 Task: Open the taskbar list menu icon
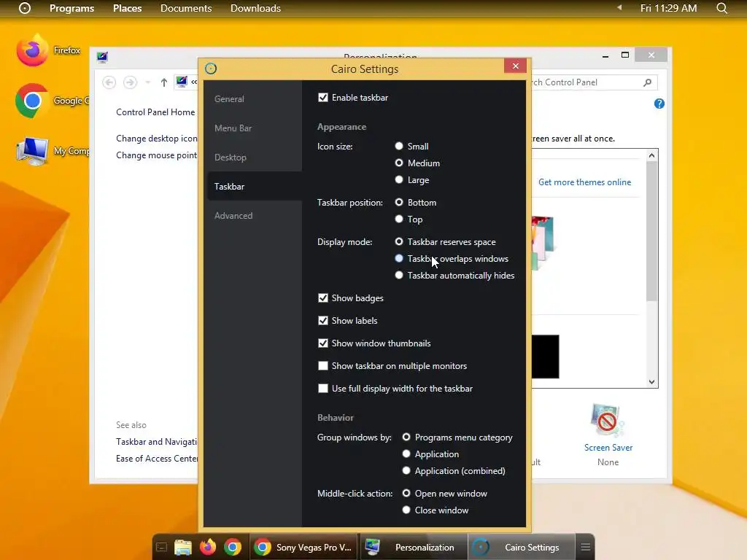[586, 547]
